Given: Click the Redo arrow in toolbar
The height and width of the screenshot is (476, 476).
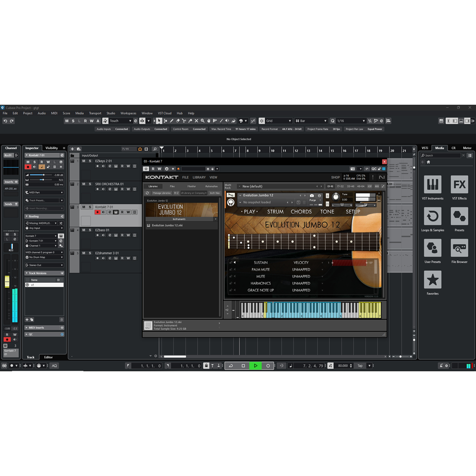Looking at the screenshot, I should pyautogui.click(x=11, y=121).
